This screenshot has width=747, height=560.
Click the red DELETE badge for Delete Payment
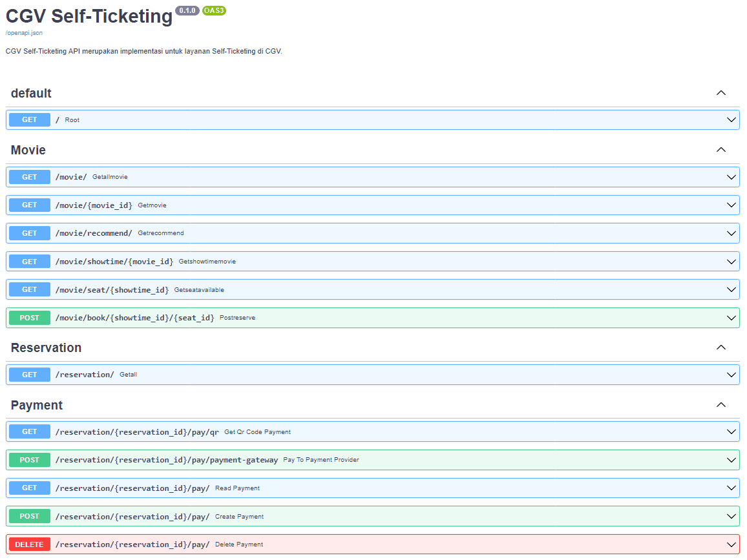pos(30,544)
